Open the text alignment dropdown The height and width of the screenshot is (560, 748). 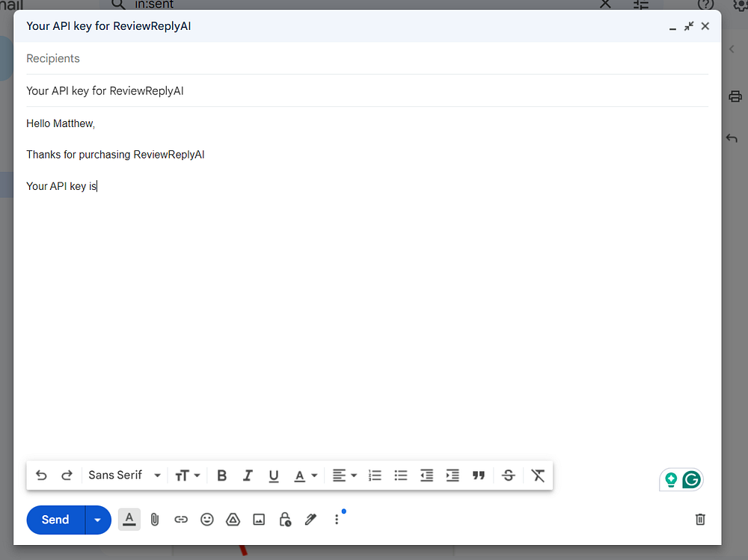tap(344, 476)
